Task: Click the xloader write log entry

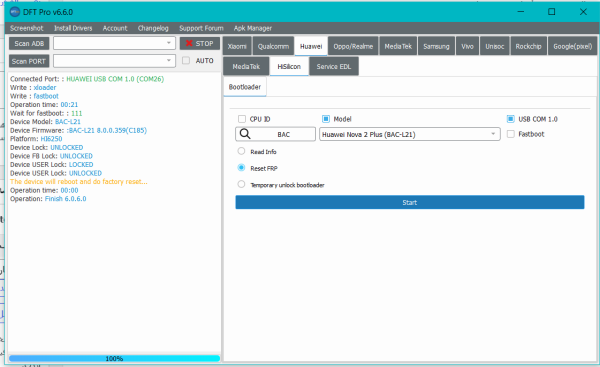Action: (33, 87)
